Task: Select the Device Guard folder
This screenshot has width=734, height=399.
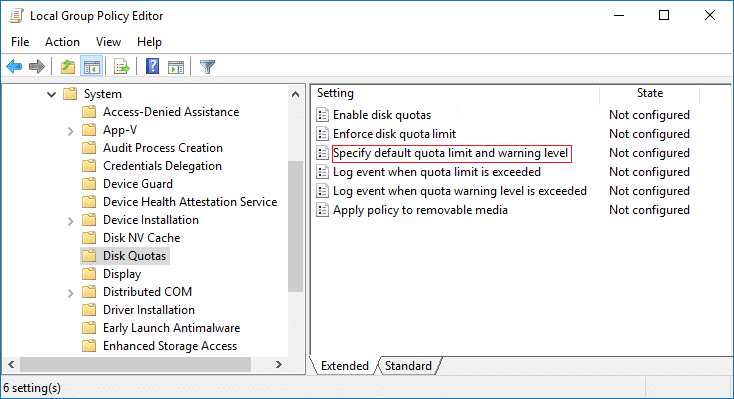Action: [138, 184]
